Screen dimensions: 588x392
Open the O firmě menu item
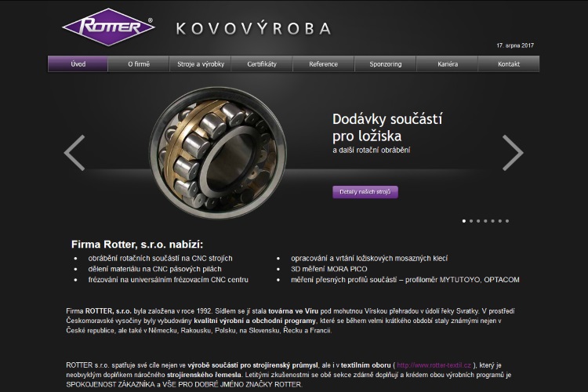[139, 64]
